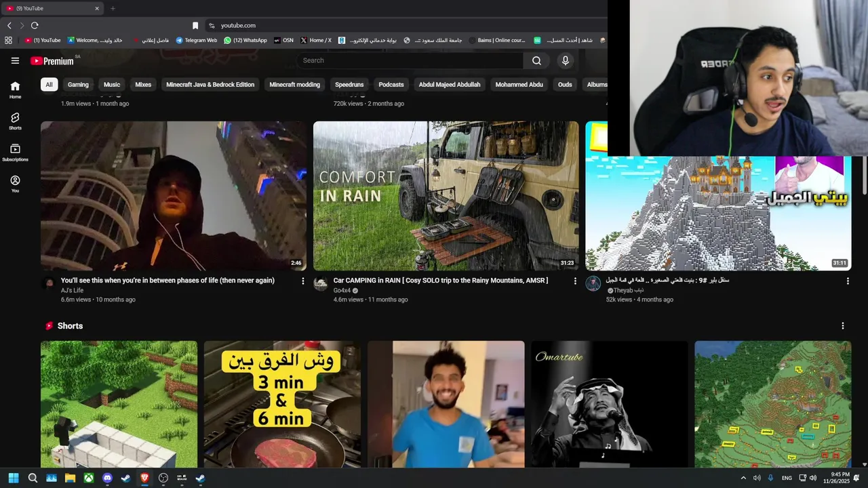This screenshot has width=868, height=488.
Task: Open the Home / X bookmark
Action: (316, 41)
